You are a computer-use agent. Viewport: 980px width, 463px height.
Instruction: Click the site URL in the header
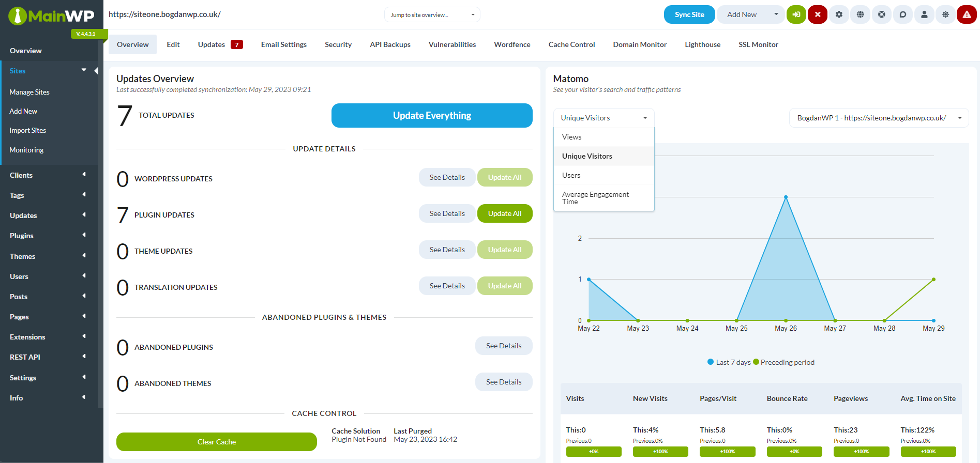(164, 14)
